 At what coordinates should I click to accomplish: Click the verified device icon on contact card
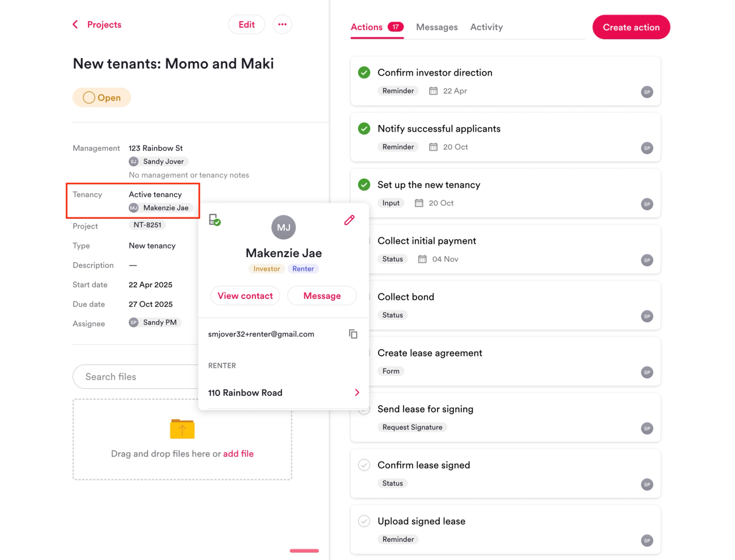coord(214,220)
